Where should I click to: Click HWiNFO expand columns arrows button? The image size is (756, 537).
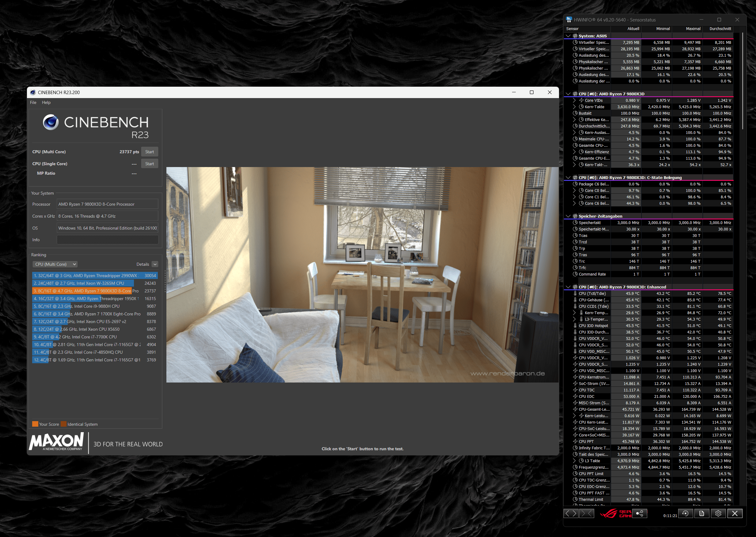pyautogui.click(x=571, y=513)
